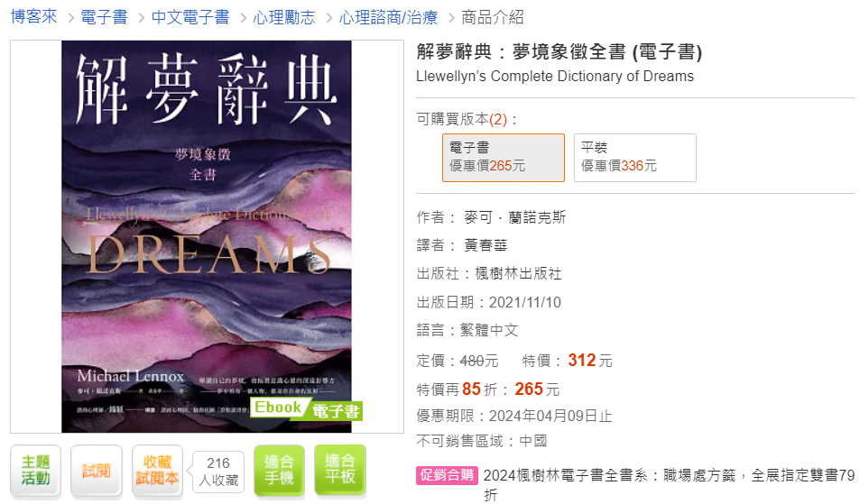Click the 解夢辭典 book cover image
Image resolution: width=860 pixels, height=504 pixels.
[207, 236]
